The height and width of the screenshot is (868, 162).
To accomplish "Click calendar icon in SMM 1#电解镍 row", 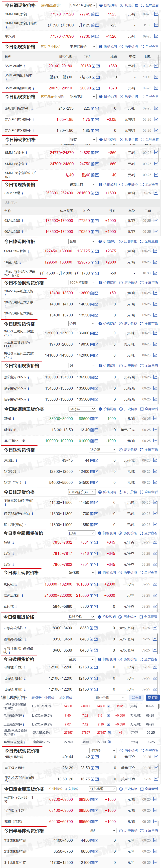I will click(x=92, y=251).
